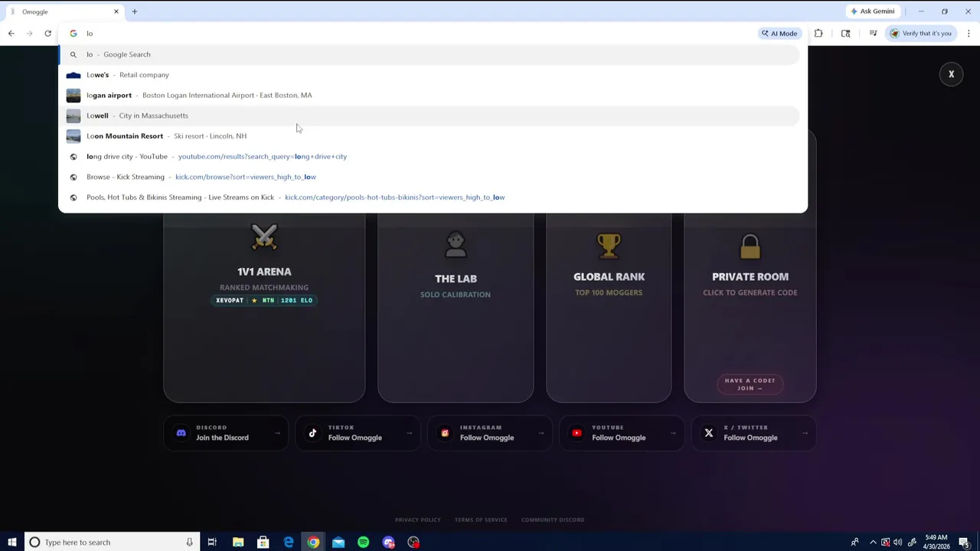Open the Terms of Service footer link

[x=481, y=520]
